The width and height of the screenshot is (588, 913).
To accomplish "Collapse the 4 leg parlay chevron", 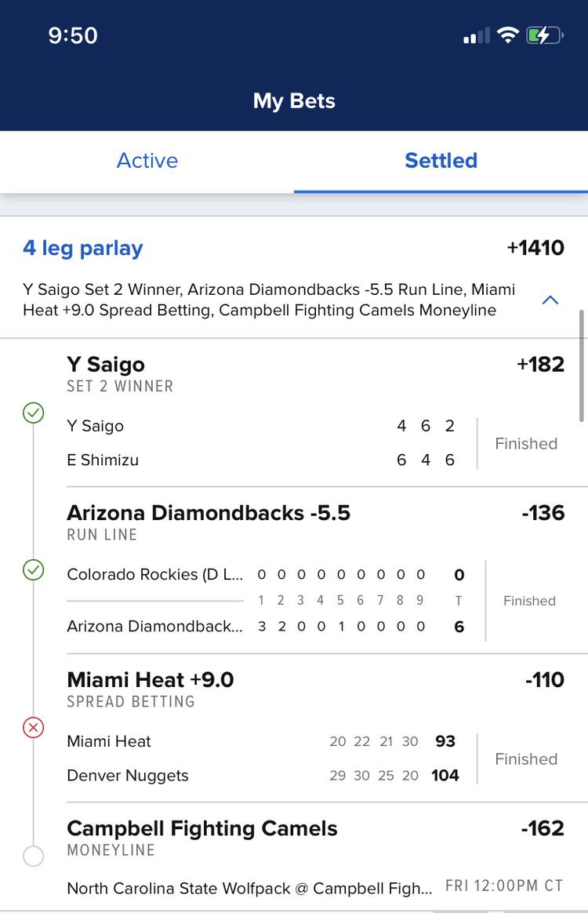I will pos(550,300).
